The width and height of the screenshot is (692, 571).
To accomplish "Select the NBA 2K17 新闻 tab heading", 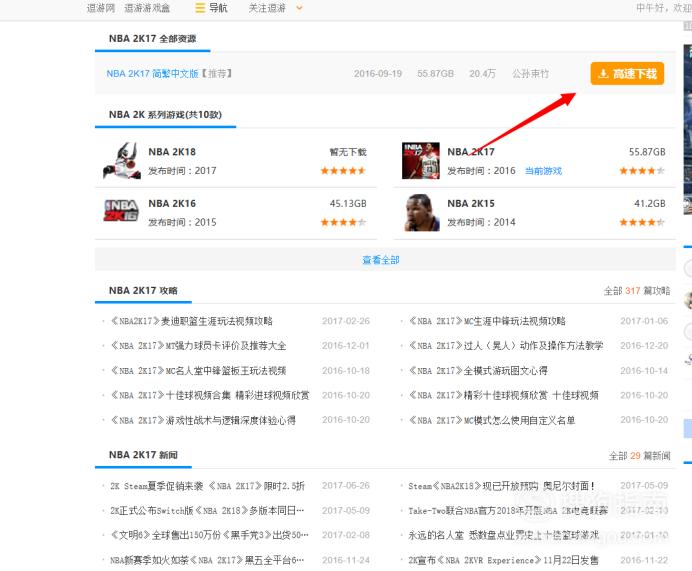I will click(x=143, y=455).
